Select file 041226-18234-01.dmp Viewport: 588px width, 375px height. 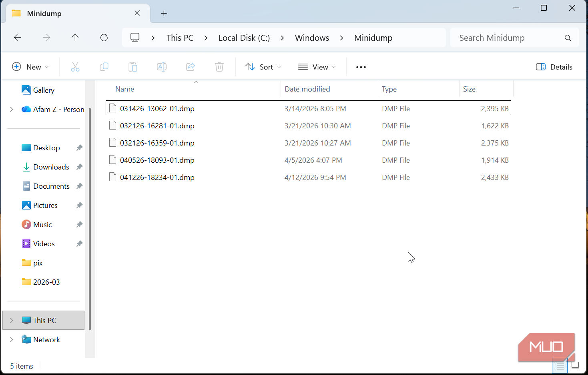coord(308,177)
